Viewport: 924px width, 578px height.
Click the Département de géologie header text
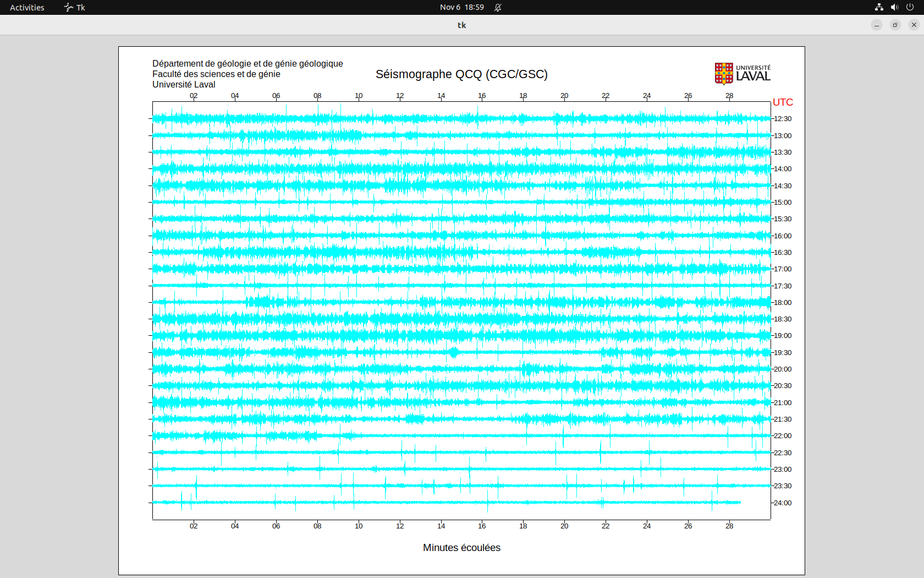coord(248,64)
